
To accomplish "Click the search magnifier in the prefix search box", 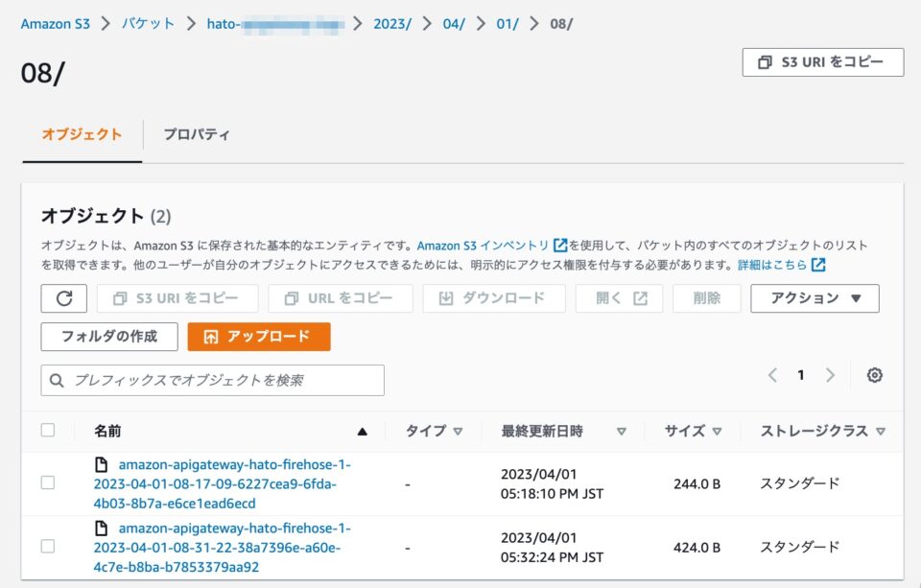I will (x=58, y=380).
